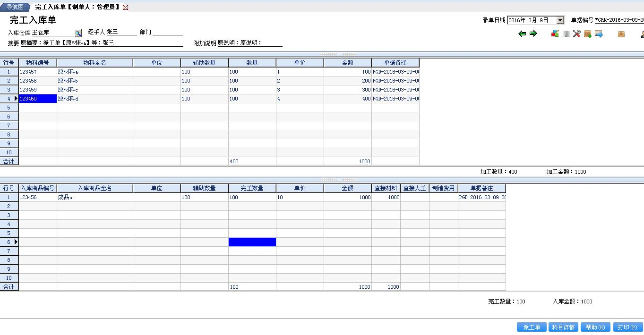Select the 成品a cell in the lower table
Image resolution: width=644 pixels, height=335 pixels.
[94, 197]
